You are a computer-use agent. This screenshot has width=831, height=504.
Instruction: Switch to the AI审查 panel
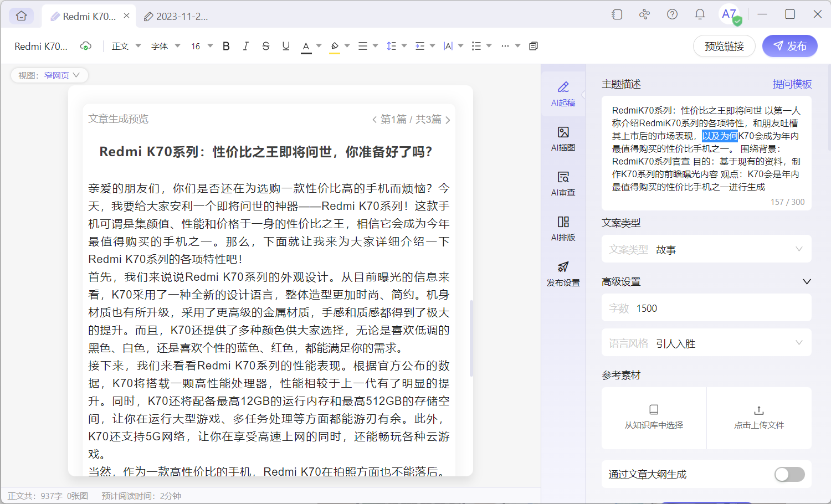[563, 183]
